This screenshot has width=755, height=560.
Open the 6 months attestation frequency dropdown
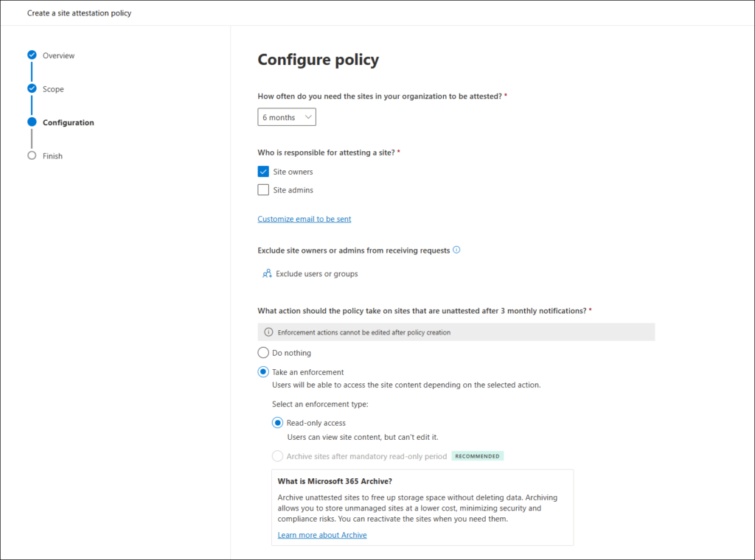pyautogui.click(x=286, y=117)
